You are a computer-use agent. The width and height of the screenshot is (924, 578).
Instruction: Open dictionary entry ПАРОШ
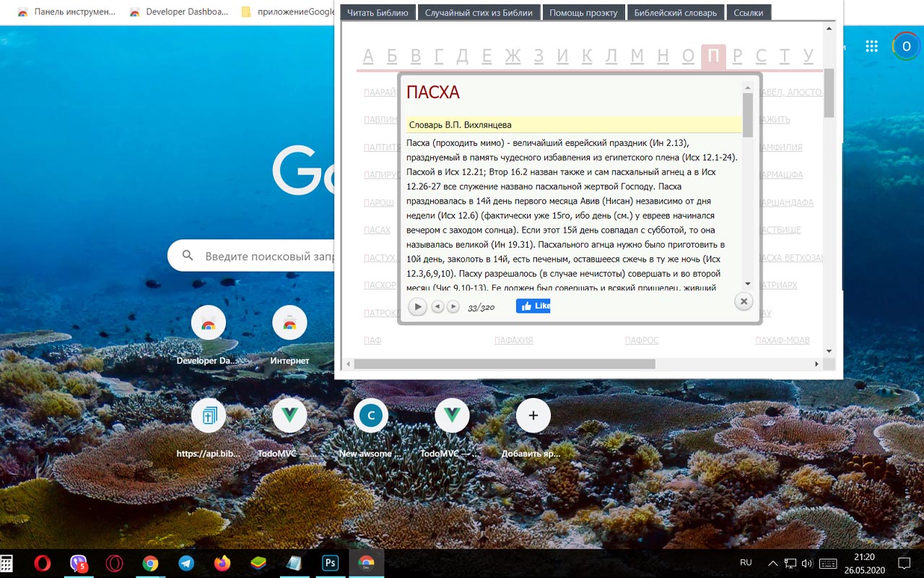(378, 202)
